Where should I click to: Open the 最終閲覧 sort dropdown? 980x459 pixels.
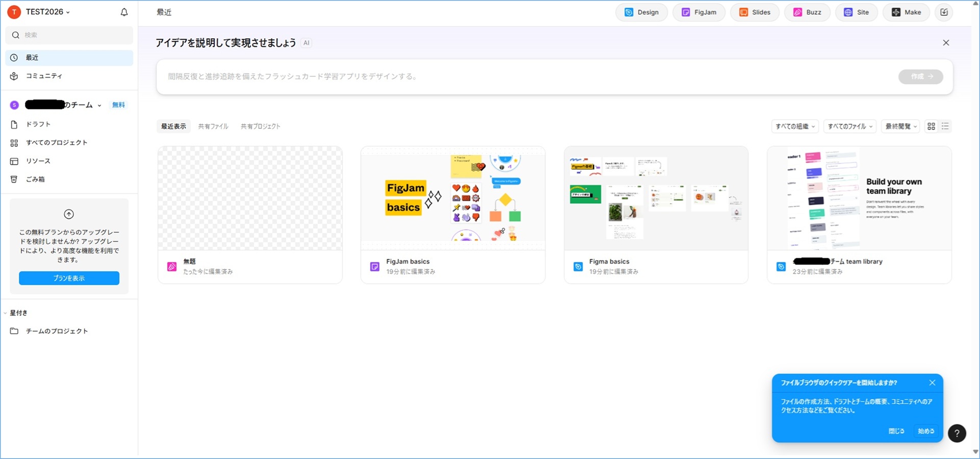pyautogui.click(x=900, y=126)
